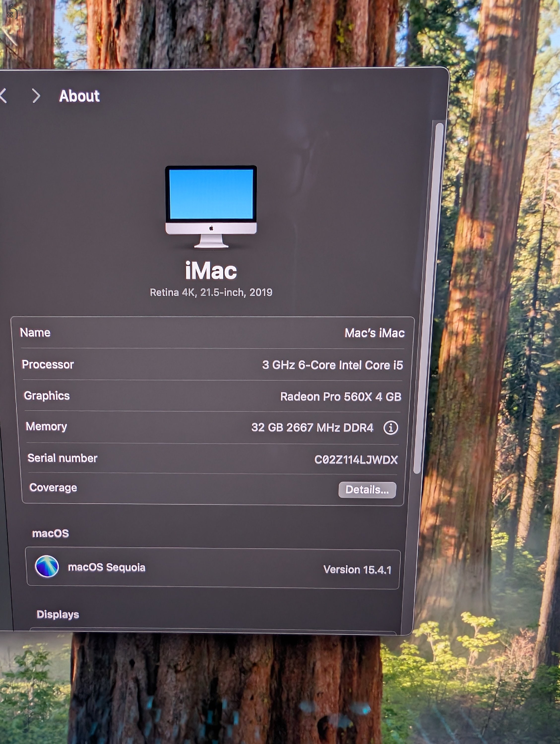This screenshot has width=560, height=744.
Task: Click "Version 15.4.1" text
Action: (x=357, y=569)
